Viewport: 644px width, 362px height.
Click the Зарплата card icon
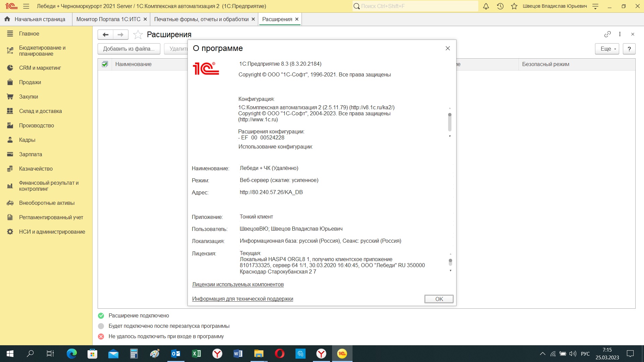pos(10,154)
